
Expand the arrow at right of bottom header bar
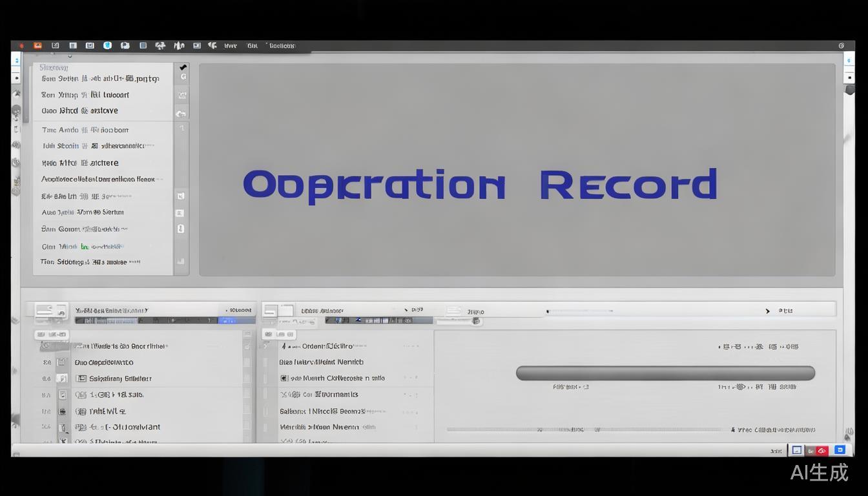(767, 311)
